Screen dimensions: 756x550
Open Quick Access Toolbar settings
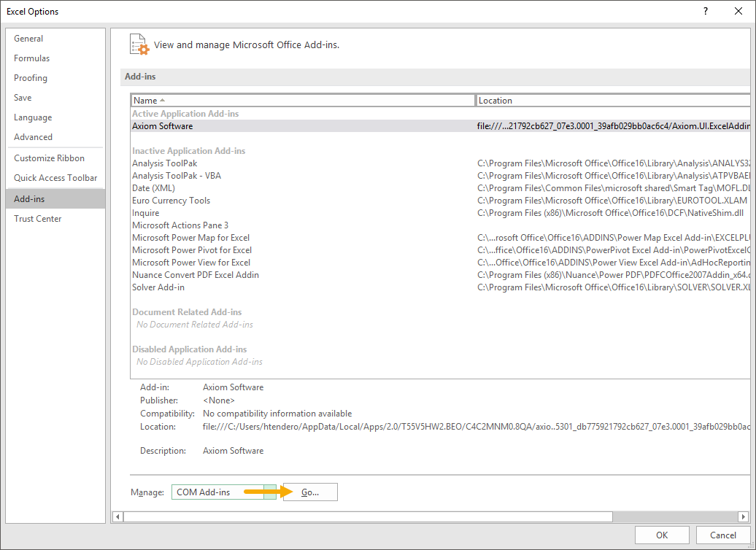point(55,178)
